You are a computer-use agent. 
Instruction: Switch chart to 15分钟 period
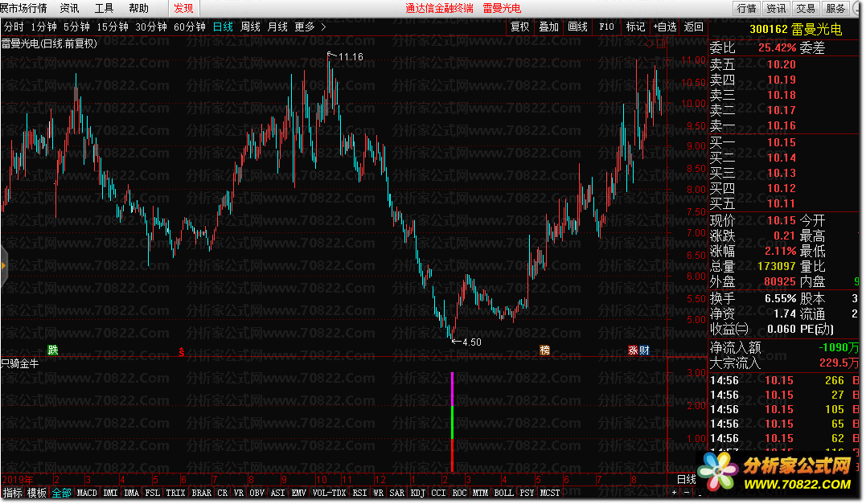click(x=112, y=27)
